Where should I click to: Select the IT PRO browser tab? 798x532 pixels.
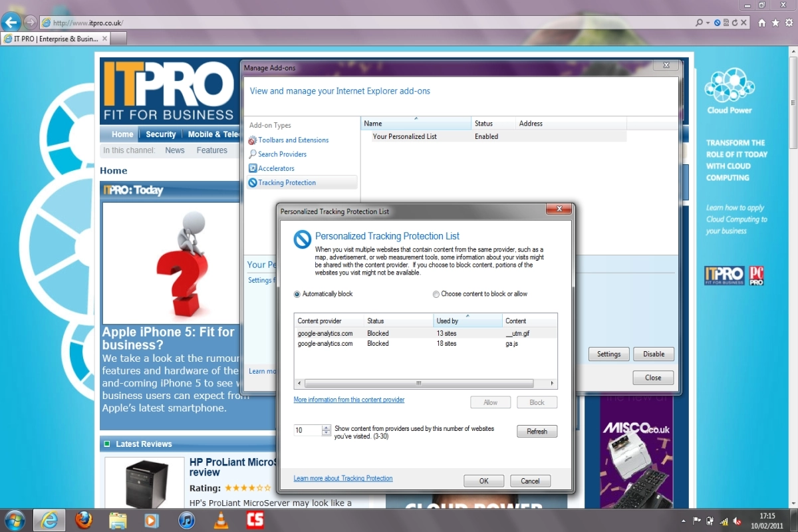pos(55,39)
